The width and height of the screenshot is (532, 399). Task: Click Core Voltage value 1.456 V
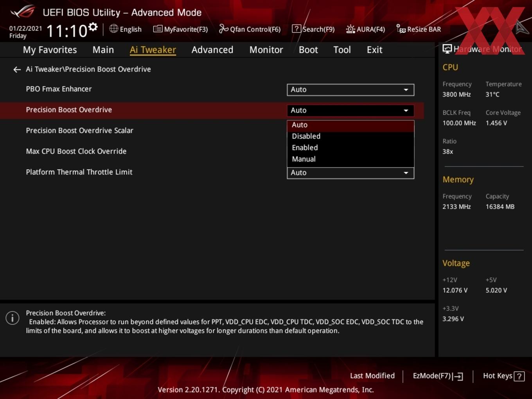(496, 123)
